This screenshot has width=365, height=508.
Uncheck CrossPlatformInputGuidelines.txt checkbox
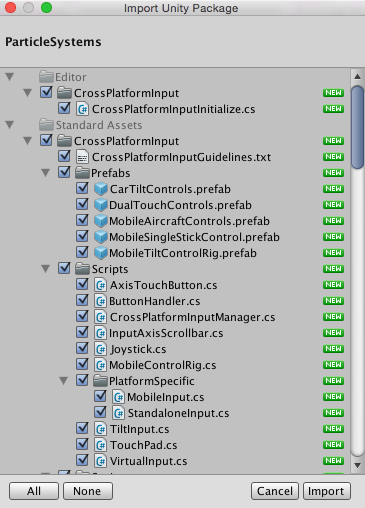pos(64,156)
